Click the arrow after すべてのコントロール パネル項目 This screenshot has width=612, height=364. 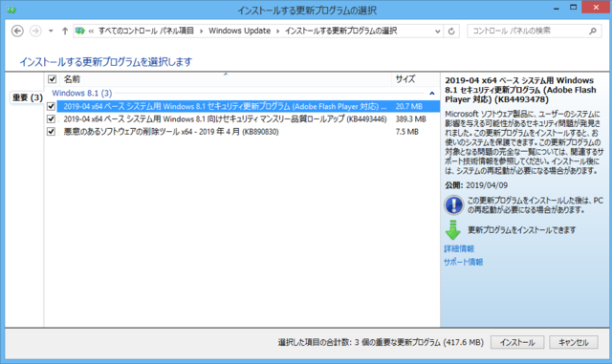(x=202, y=32)
